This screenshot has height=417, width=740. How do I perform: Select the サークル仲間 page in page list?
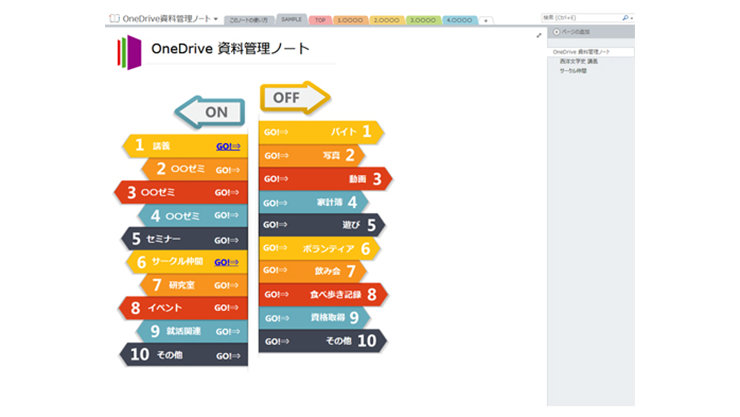[x=573, y=71]
